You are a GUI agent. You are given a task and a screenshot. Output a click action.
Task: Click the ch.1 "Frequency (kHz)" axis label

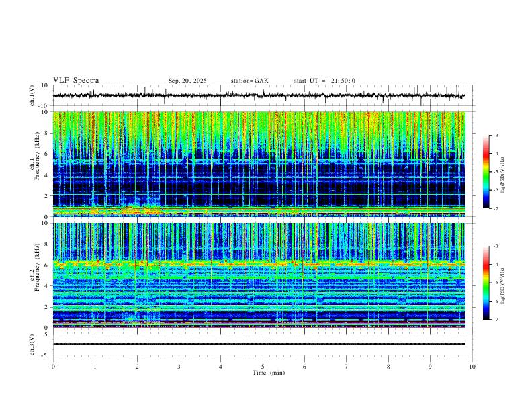pos(37,156)
